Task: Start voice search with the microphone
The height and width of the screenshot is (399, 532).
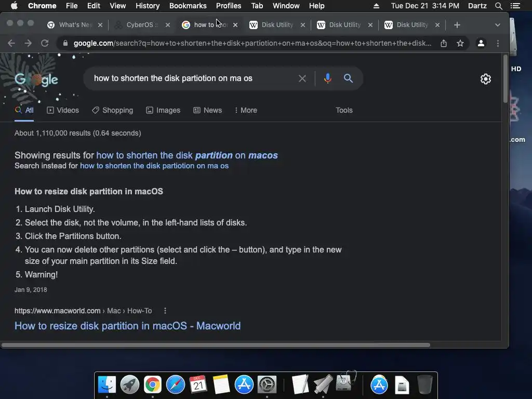Action: point(327,79)
